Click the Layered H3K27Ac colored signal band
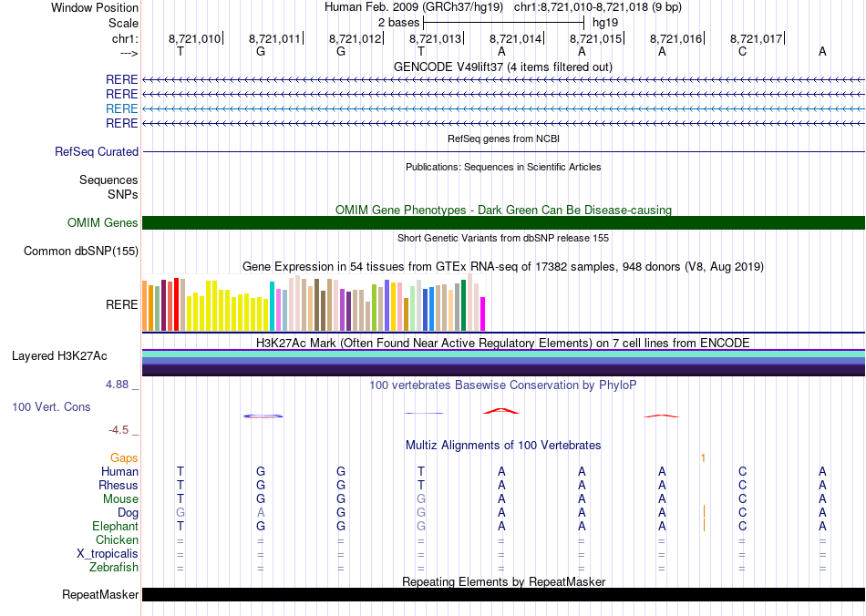 point(503,363)
